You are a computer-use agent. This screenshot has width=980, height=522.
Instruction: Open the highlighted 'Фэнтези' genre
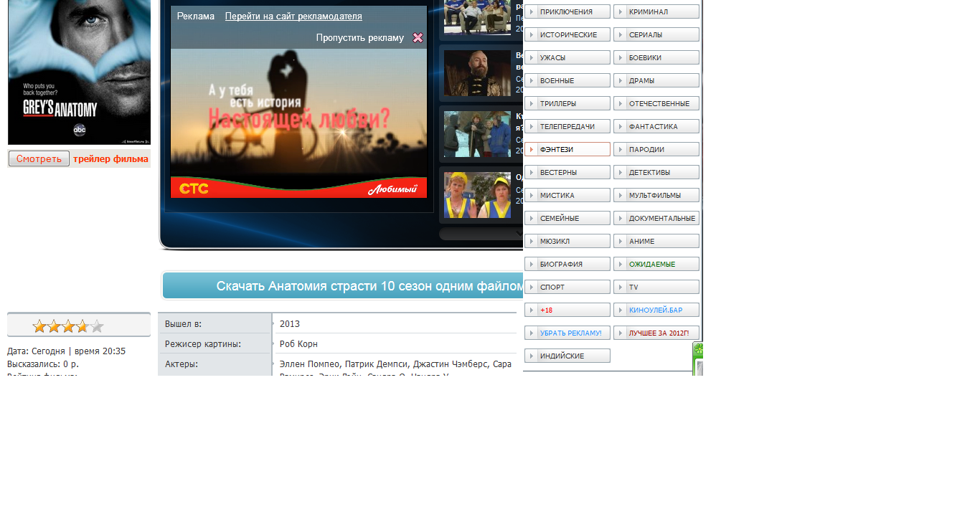coord(567,150)
